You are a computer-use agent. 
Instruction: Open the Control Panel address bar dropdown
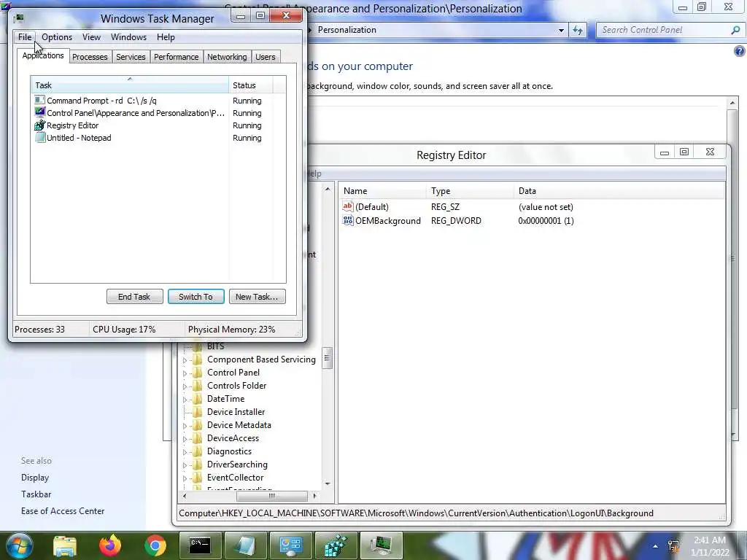(x=561, y=30)
